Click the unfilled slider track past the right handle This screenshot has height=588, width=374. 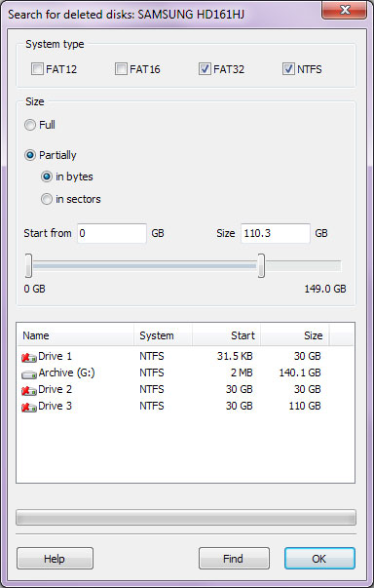click(x=303, y=266)
